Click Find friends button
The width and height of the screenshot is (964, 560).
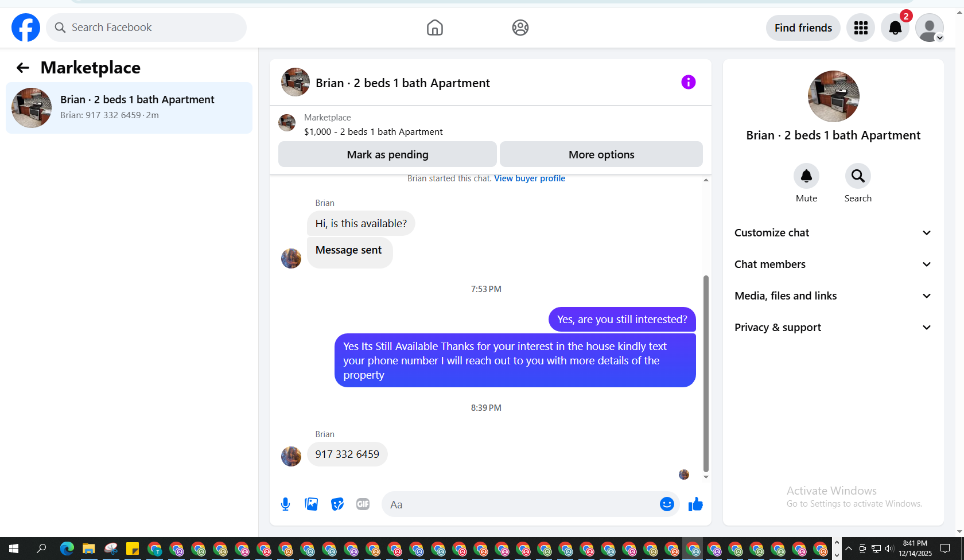803,28
